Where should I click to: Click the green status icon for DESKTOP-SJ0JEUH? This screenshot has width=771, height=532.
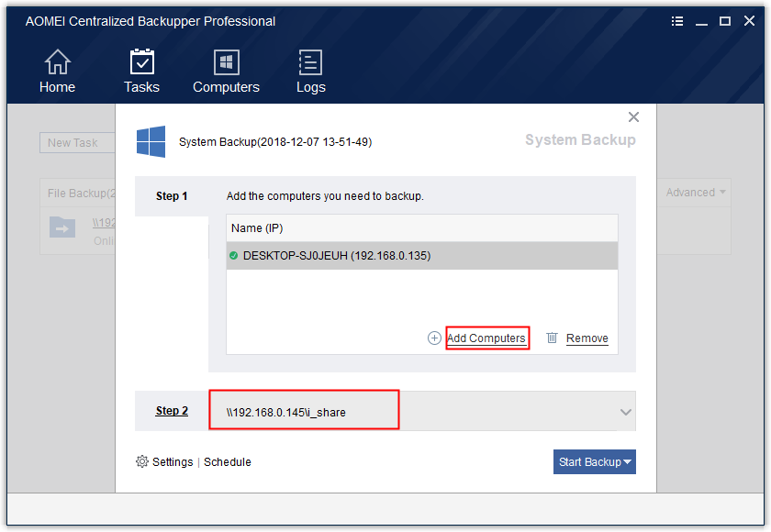point(233,255)
